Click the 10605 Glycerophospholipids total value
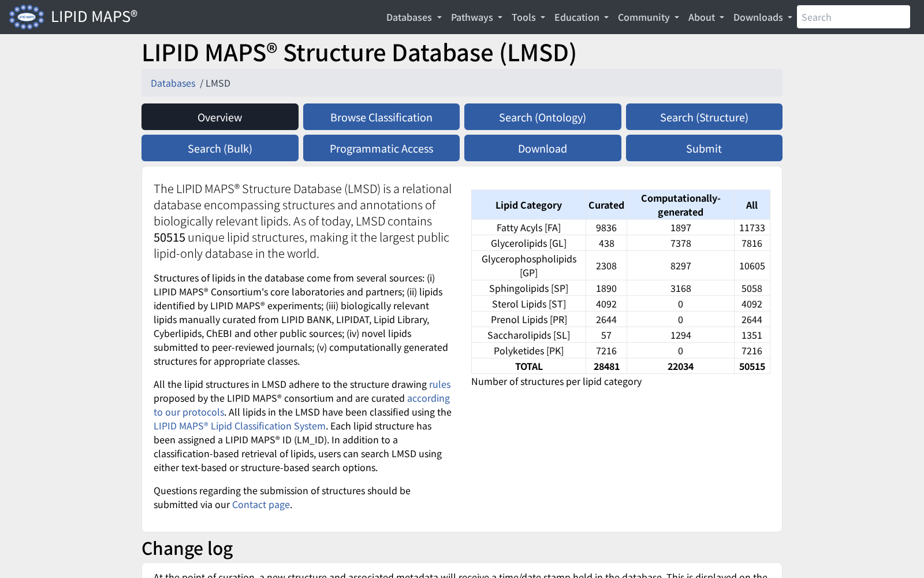Screen dimensions: 924x578 (x=752, y=266)
